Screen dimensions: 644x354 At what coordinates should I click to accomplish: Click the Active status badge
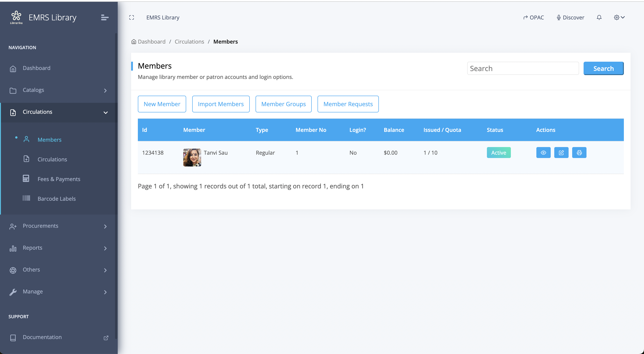click(x=499, y=153)
